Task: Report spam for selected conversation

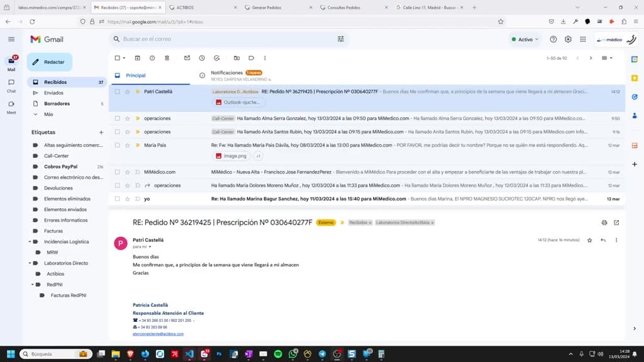Action: [152, 58]
